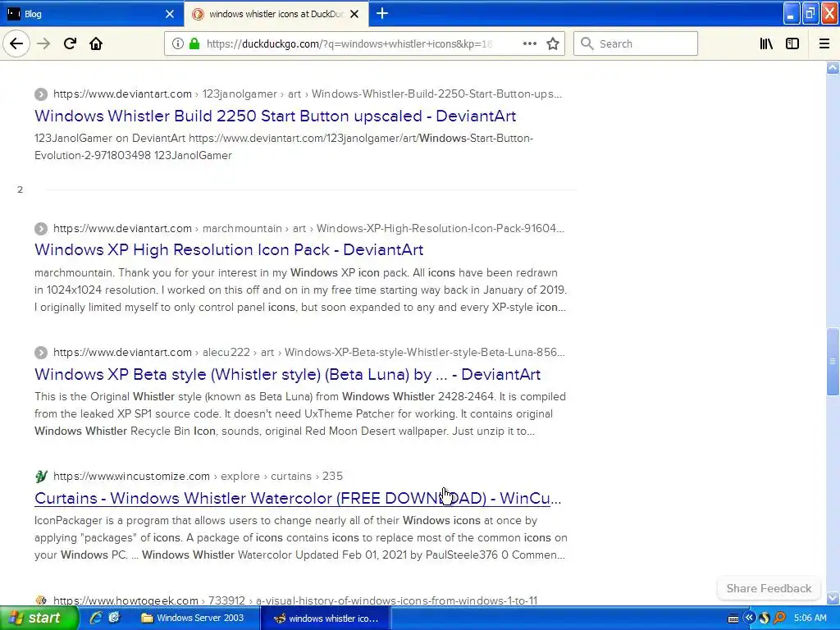
Task: Bookmark this page with the star
Action: coord(553,43)
